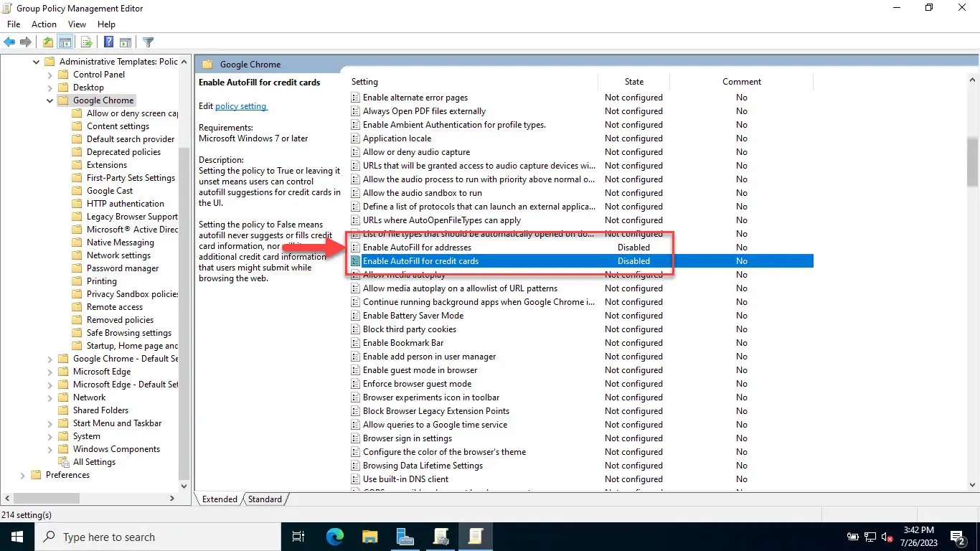The image size is (980, 551).
Task: Select Allow or deny audio capture setting
Action: [x=416, y=152]
